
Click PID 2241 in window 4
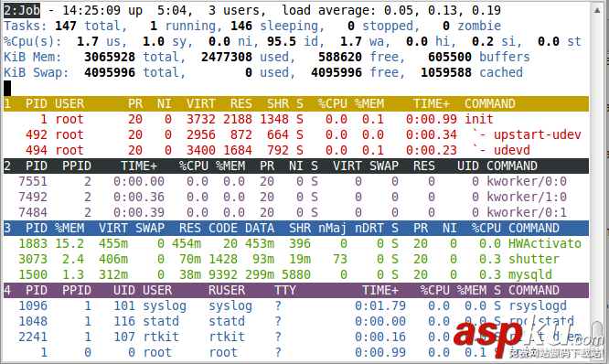33,337
